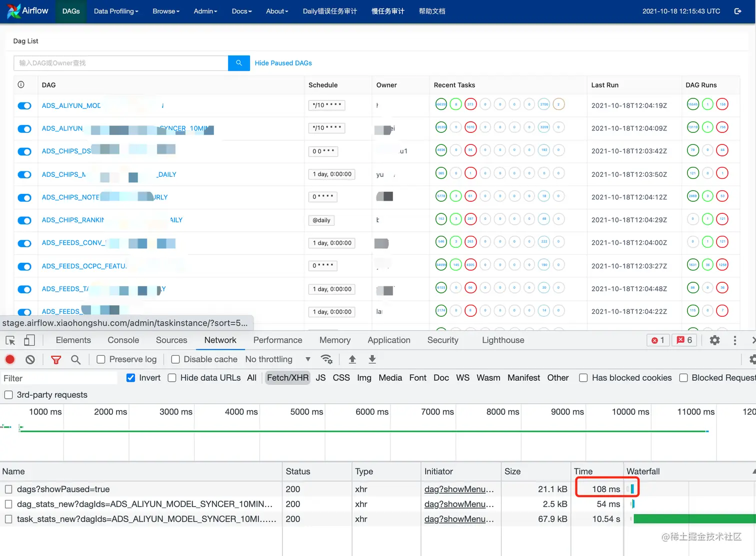Toggle the device toolbar icon in DevTools

pos(29,340)
